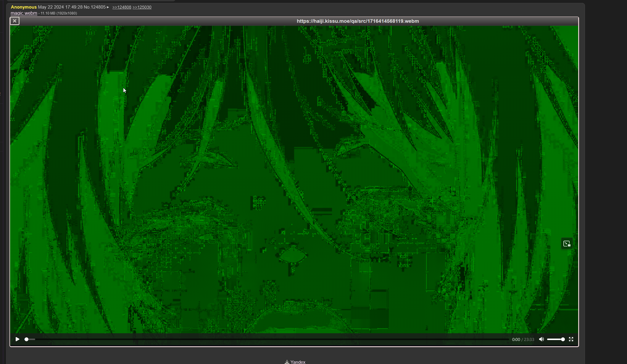Click the post number No.124805
Image resolution: width=627 pixels, height=364 pixels.
95,7
